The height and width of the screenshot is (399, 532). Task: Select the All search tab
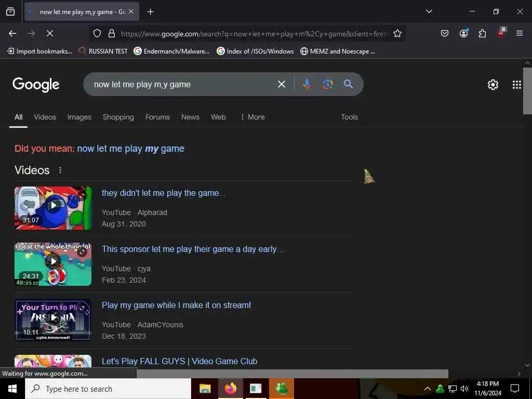click(18, 117)
